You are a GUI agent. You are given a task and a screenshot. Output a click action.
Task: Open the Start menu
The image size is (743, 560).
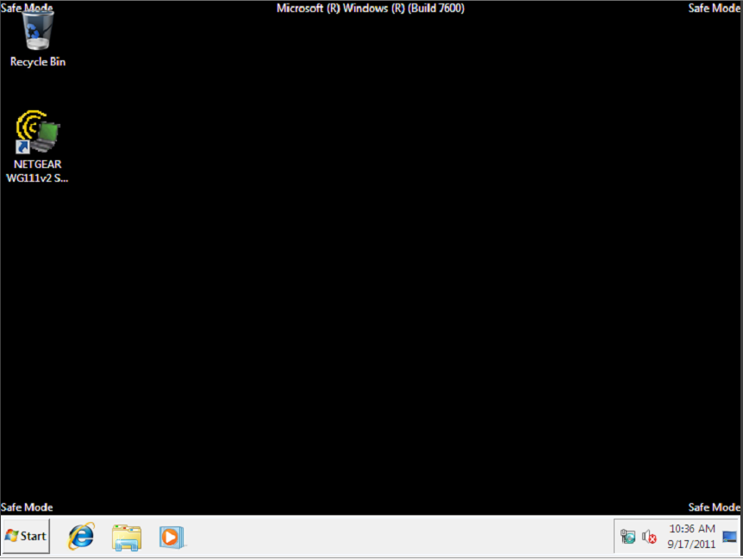(x=27, y=536)
